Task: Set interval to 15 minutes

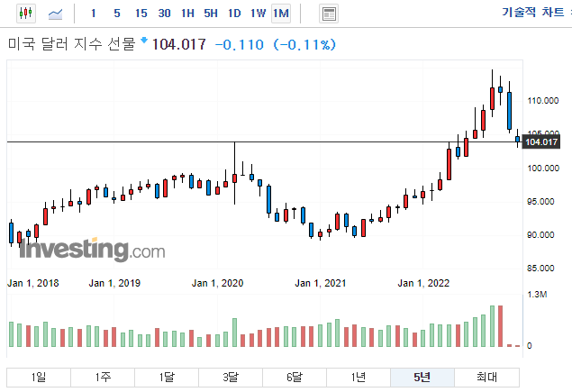Action: tap(141, 14)
